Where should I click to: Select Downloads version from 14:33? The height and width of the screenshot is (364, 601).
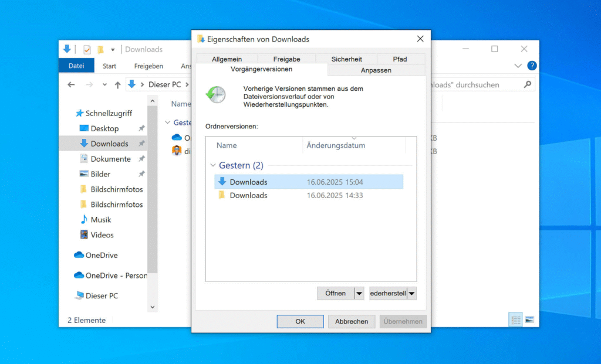point(248,196)
